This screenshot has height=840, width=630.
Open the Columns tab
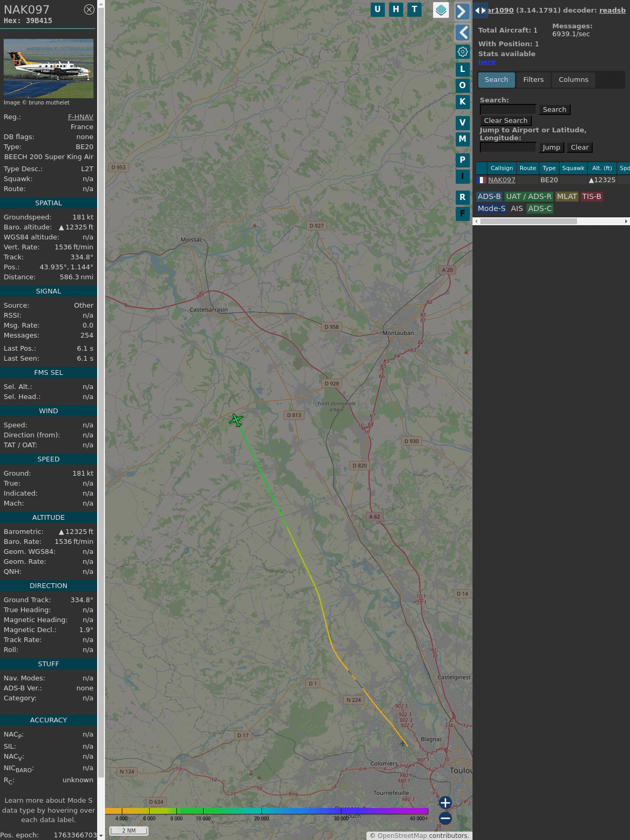click(573, 80)
